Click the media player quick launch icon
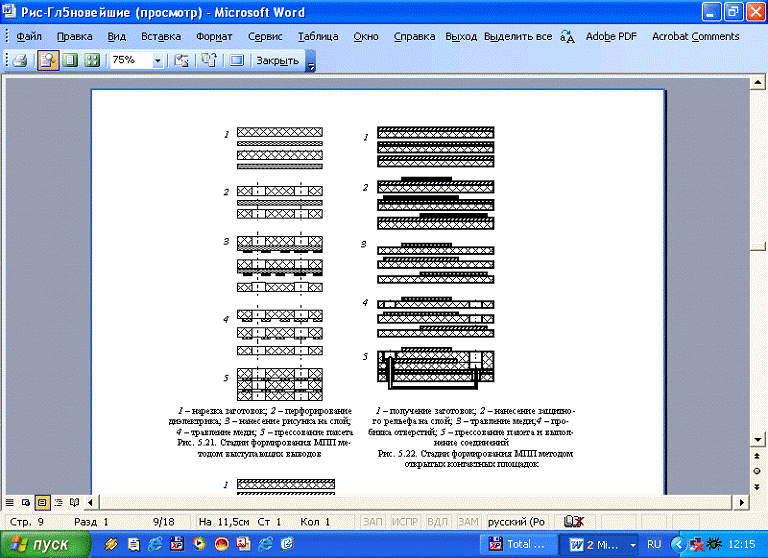This screenshot has height=558, width=768. pyautogui.click(x=199, y=544)
